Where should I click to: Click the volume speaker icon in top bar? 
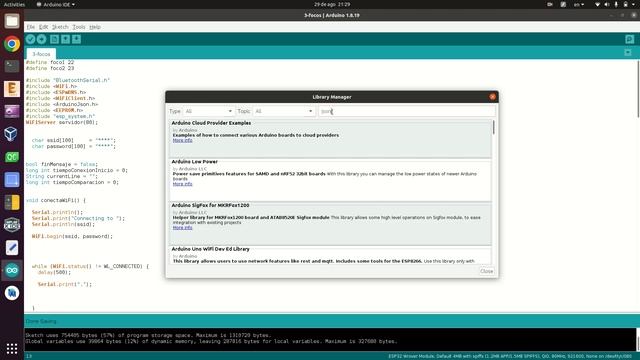[x=607, y=4]
